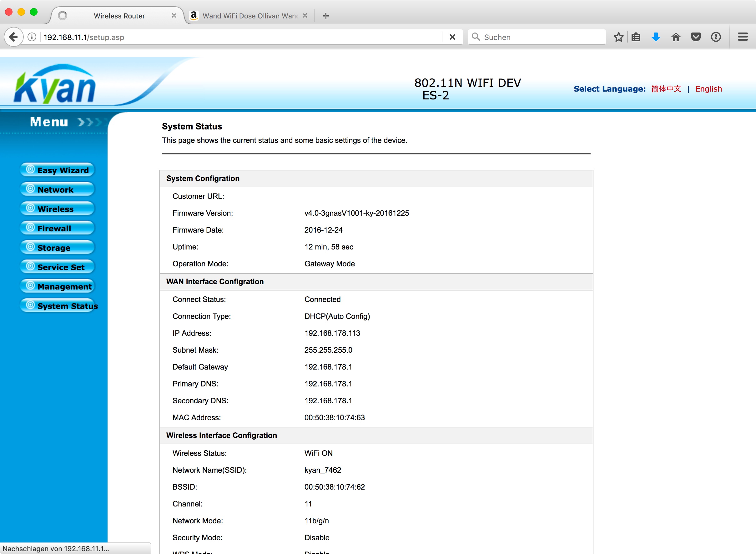This screenshot has height=554, width=756.
Task: Close the Wand WiFi Dose Amazon tab
Action: (x=305, y=16)
